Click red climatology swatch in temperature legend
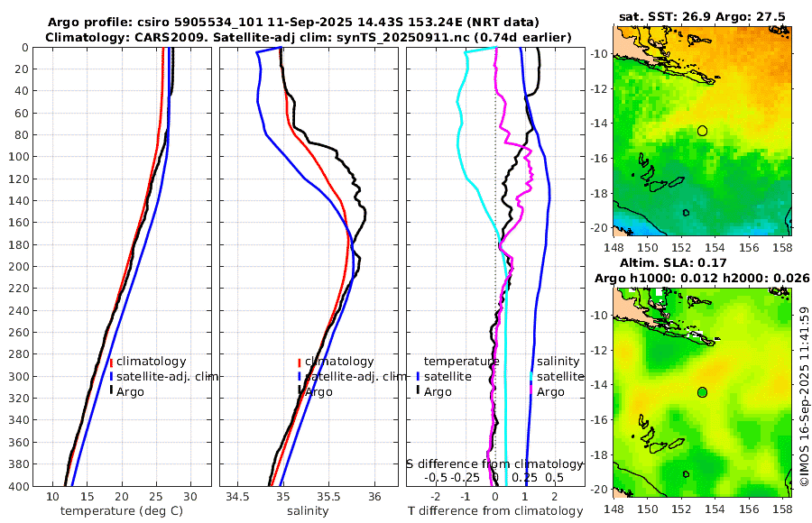Viewport: 812px width, 523px height. (111, 362)
